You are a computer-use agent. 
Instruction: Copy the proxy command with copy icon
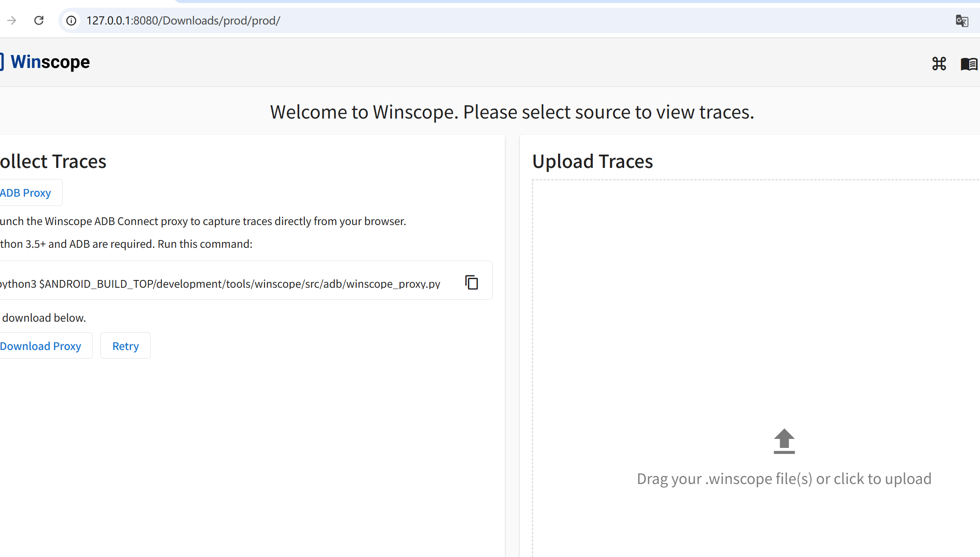[x=471, y=282]
